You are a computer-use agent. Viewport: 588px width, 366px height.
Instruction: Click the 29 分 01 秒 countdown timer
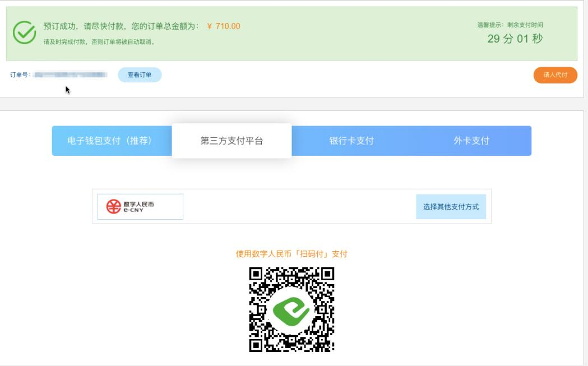click(515, 39)
